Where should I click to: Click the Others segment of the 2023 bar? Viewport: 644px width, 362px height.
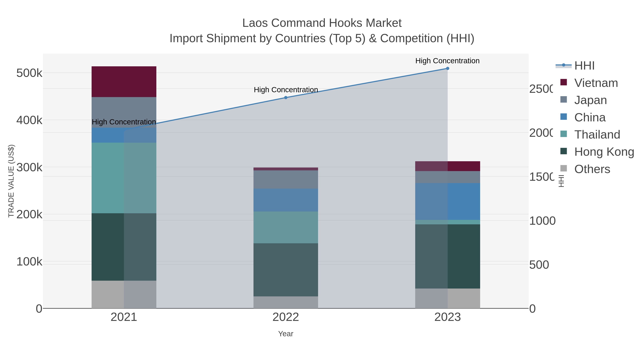pyautogui.click(x=448, y=299)
